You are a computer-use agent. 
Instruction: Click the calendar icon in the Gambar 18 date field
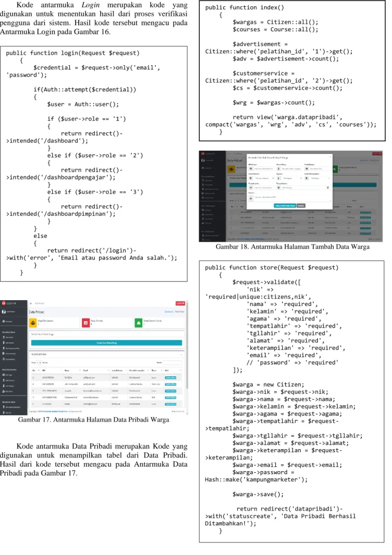coord(327,188)
